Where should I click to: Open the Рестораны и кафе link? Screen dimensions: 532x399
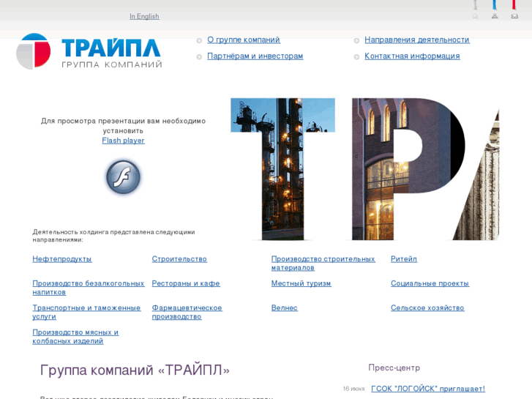186,283
